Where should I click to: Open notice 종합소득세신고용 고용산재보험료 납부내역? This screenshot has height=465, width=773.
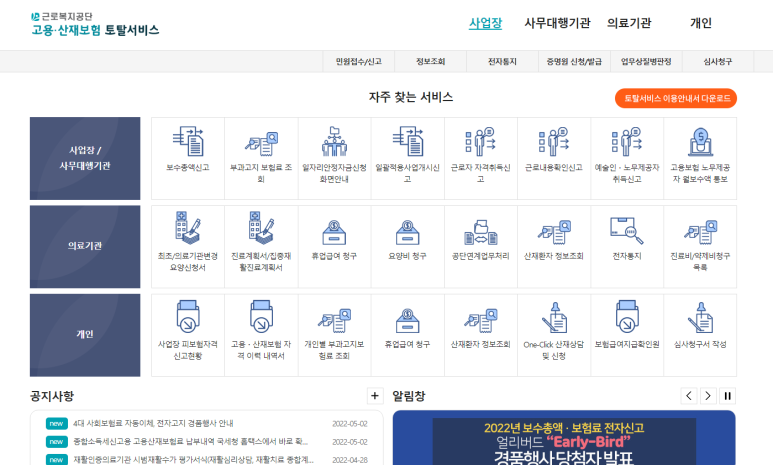coord(190,441)
